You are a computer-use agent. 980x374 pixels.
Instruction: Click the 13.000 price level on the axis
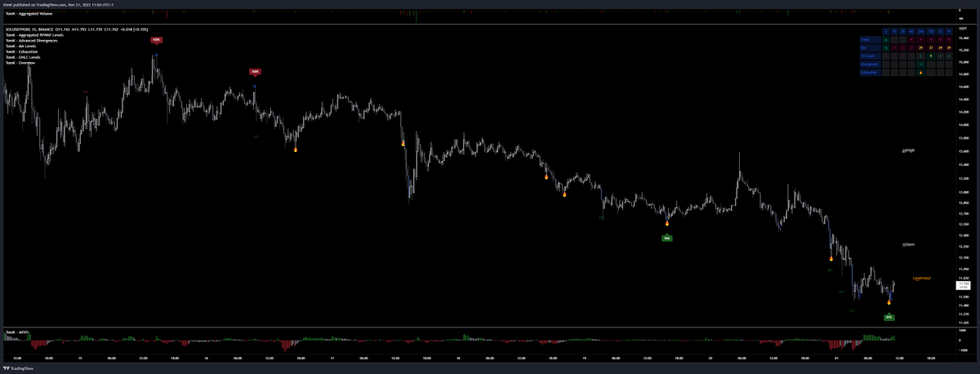(x=964, y=192)
